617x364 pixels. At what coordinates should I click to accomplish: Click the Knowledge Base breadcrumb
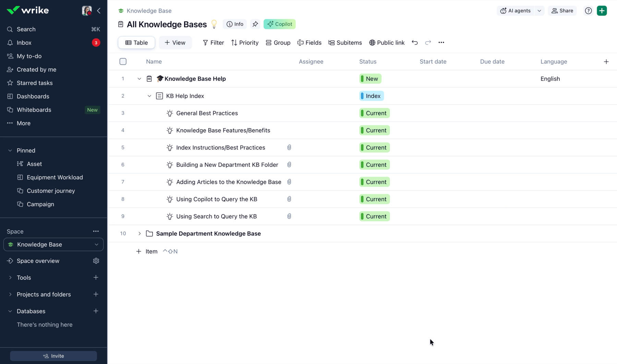[149, 11]
